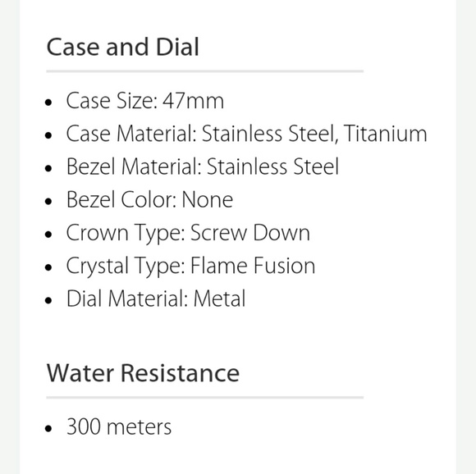Click the Crystal Type: Flame Fusion text
This screenshot has height=474, width=476.
pos(190,266)
